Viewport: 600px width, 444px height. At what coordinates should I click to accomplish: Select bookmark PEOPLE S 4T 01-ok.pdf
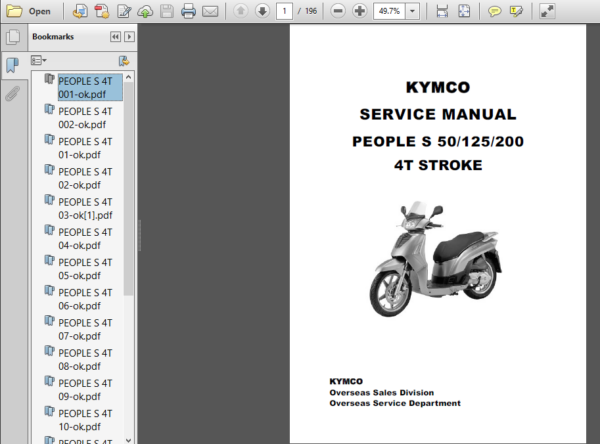(85, 148)
